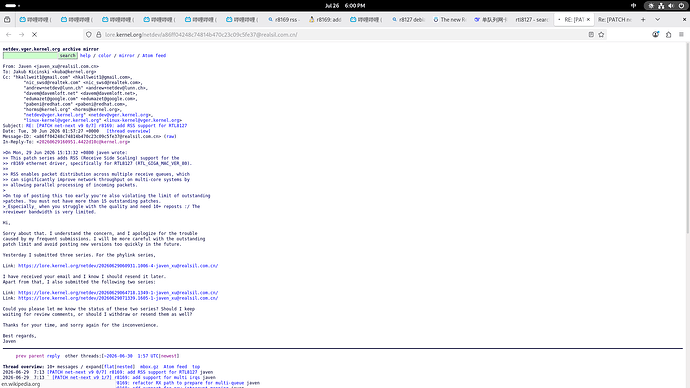Open system status menu power icon

(681, 6)
